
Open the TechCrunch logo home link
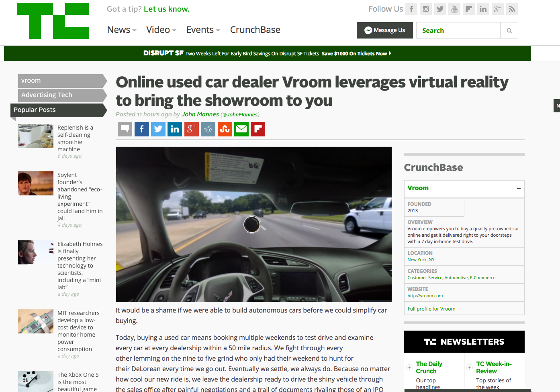[x=53, y=21]
